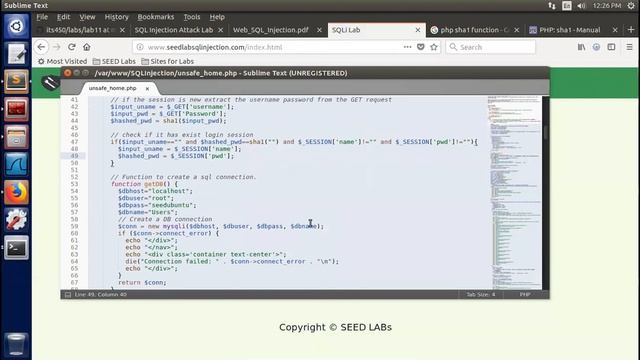Open network indicator in top panel
This screenshot has width=640, height=360.
(552, 6)
